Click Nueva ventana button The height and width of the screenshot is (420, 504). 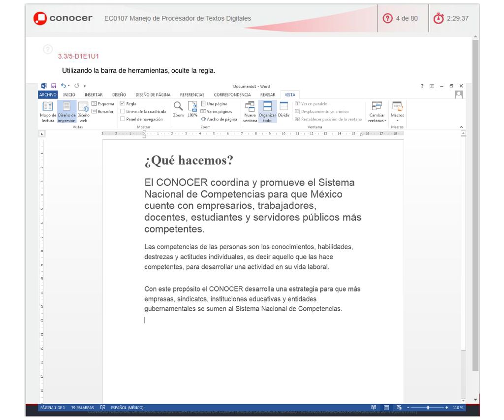point(250,112)
